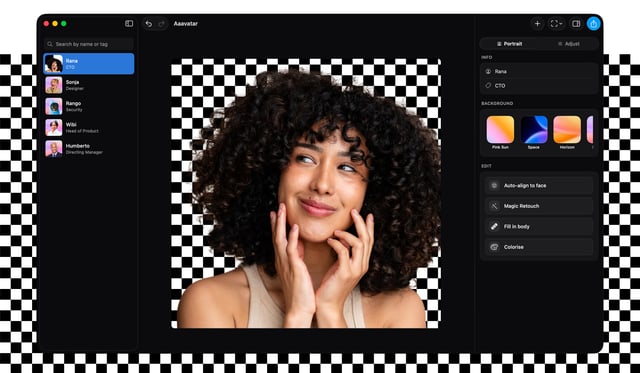The height and width of the screenshot is (373, 640).
Task: Select Humberto Directing Manager row
Action: pyautogui.click(x=89, y=149)
